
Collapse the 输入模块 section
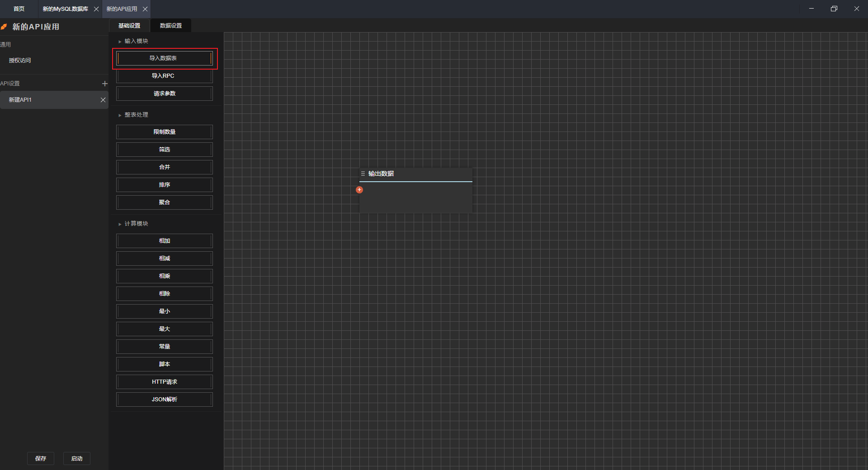[120, 42]
